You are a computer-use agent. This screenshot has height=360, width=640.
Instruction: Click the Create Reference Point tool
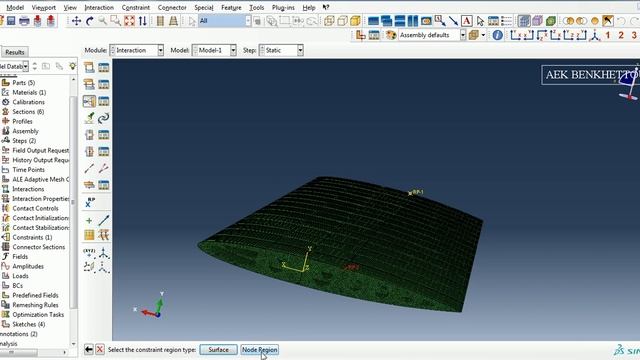coord(90,202)
